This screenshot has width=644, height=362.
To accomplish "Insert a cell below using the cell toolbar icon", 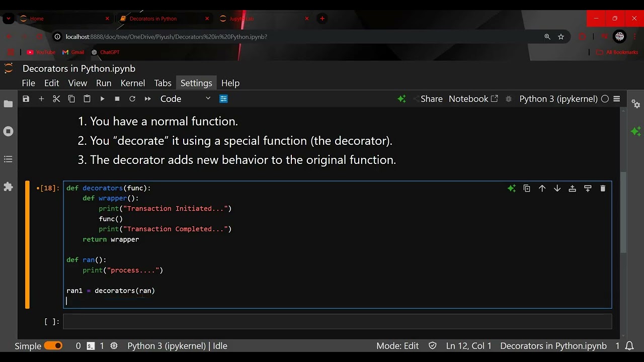I will 588,189.
